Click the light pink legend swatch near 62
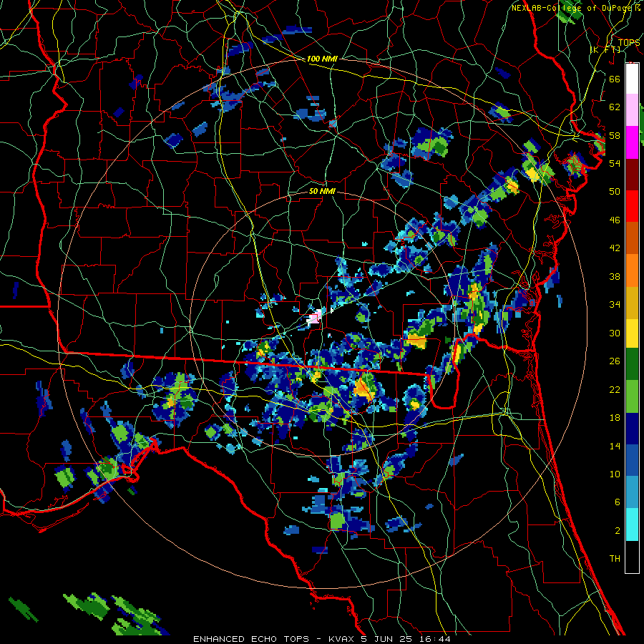644x644 pixels. 632,109
